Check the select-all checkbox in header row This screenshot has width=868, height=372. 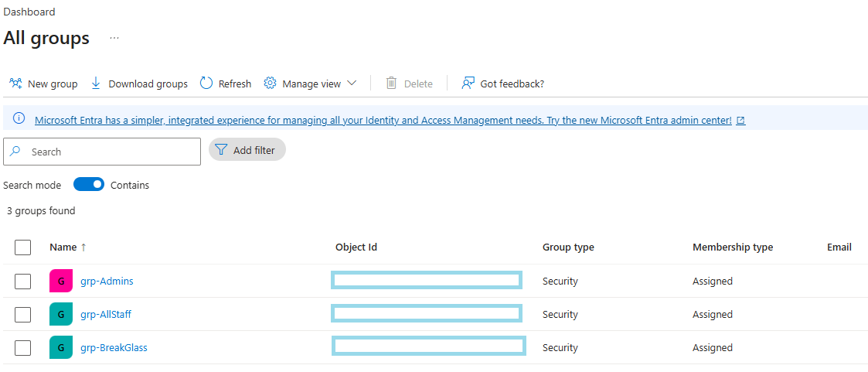click(22, 247)
